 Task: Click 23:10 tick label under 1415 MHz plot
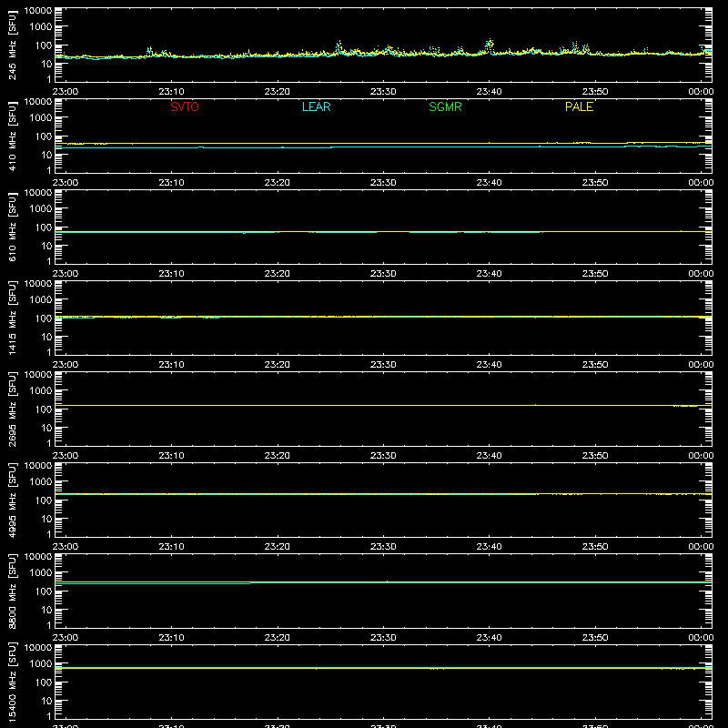(171, 365)
